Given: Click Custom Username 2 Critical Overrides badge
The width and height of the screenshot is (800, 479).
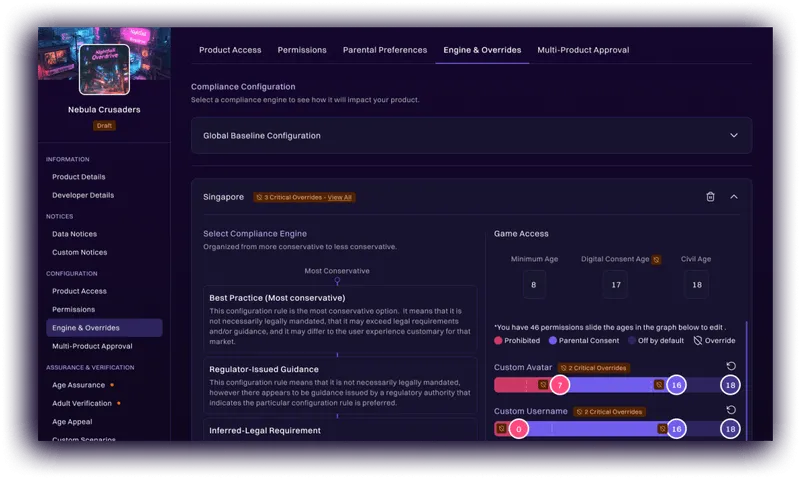Looking at the screenshot, I should (609, 412).
